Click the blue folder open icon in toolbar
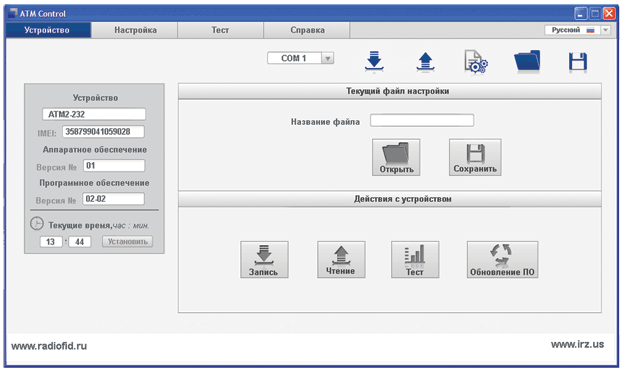The height and width of the screenshot is (372, 620). [x=527, y=60]
